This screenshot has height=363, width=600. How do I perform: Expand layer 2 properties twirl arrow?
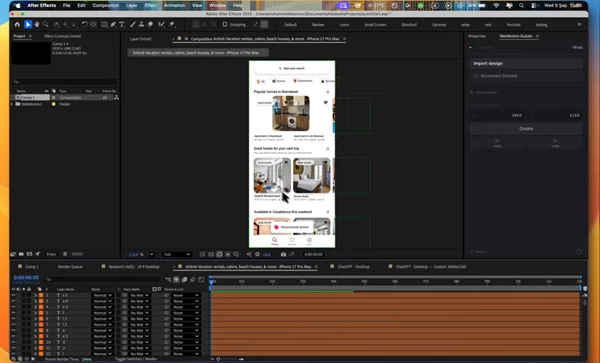[35, 295]
